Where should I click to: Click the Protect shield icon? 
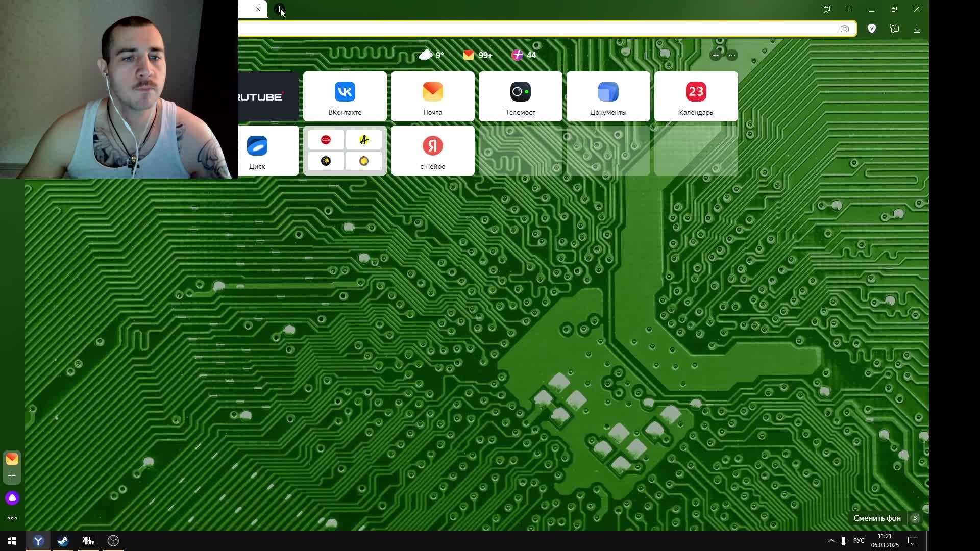[872, 29]
